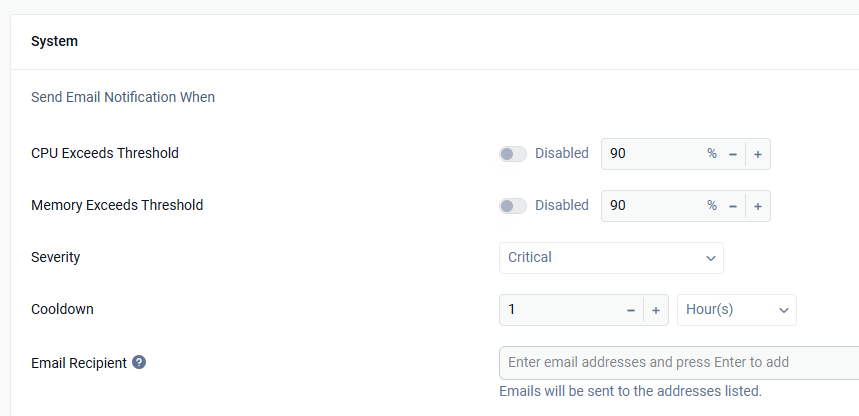Open the Severity Critical dropdown

coord(611,258)
